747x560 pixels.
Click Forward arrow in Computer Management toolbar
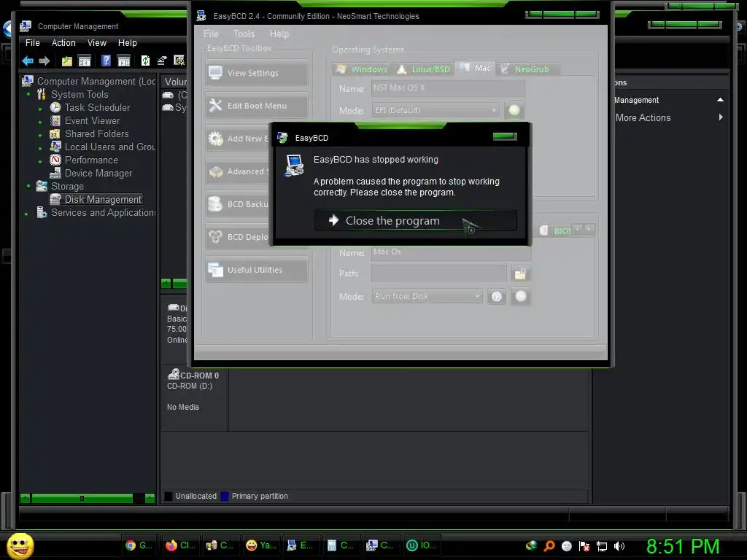[x=44, y=61]
